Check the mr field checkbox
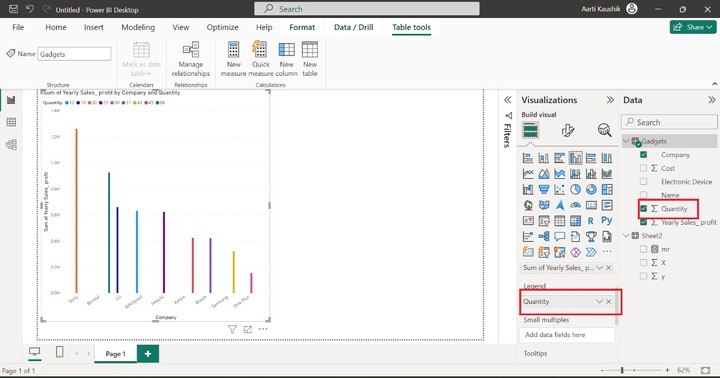Image resolution: width=720 pixels, height=378 pixels. coord(643,249)
